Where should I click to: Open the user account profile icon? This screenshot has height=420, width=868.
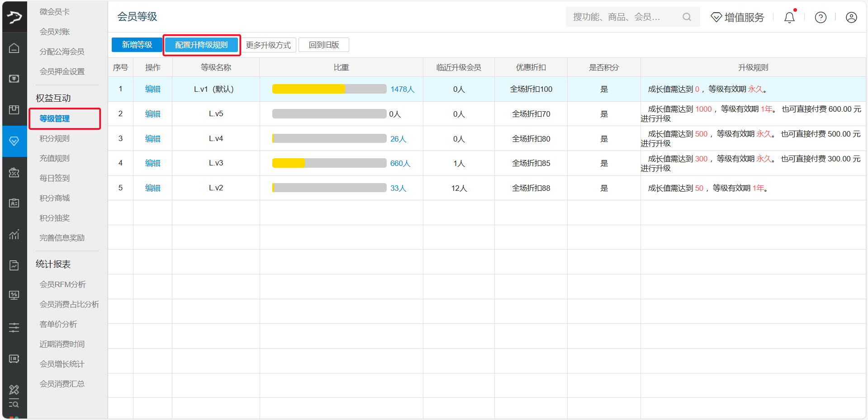[x=851, y=17]
